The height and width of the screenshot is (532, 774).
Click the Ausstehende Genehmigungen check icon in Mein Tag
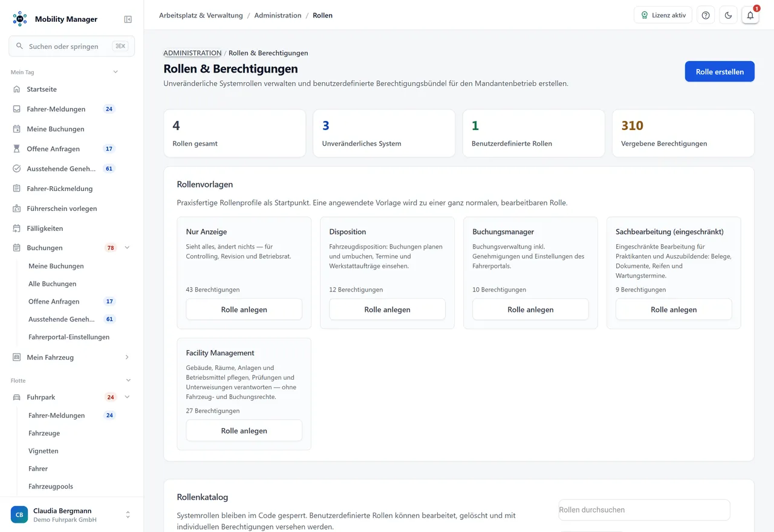point(17,169)
